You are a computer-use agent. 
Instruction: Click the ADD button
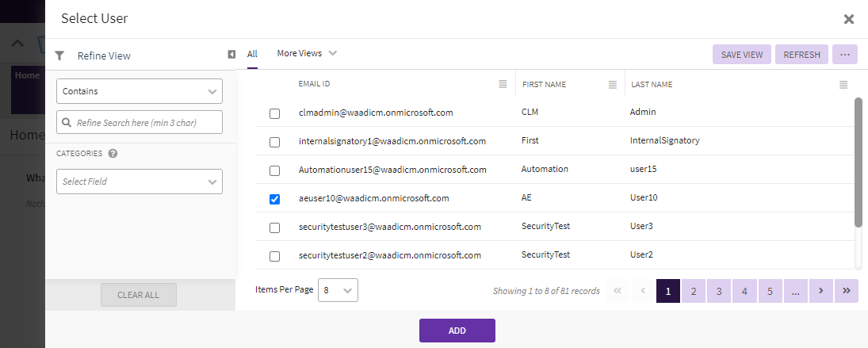[457, 331]
